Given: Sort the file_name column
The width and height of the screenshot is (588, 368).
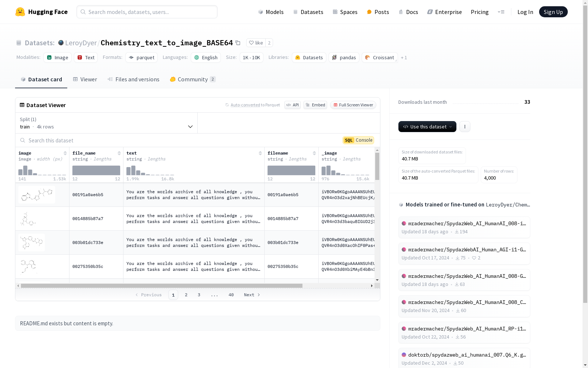Looking at the screenshot, I should tap(119, 153).
